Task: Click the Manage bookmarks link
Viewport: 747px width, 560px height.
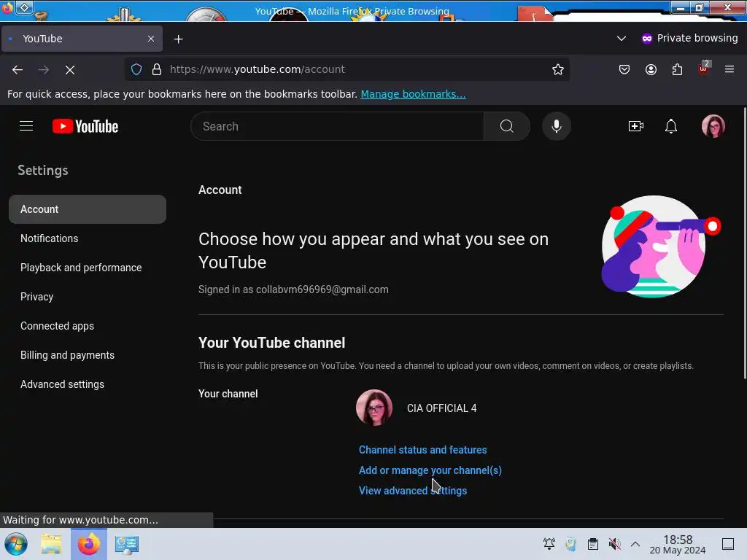Action: pos(413,94)
